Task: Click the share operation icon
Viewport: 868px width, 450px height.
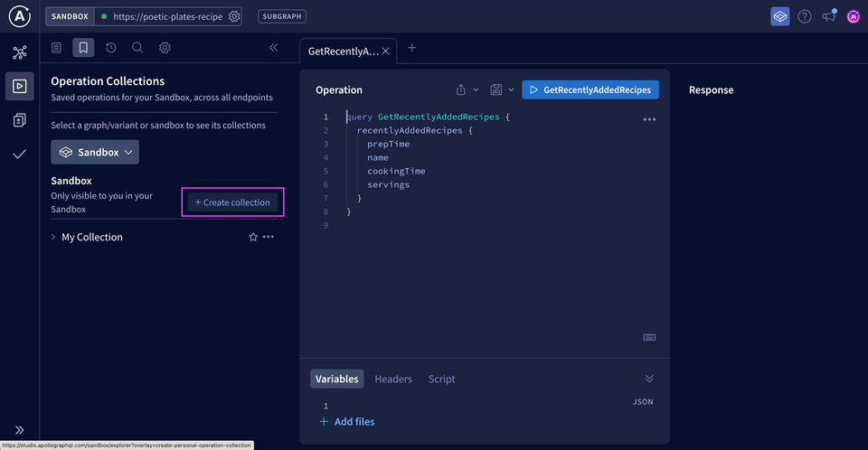Action: point(460,89)
